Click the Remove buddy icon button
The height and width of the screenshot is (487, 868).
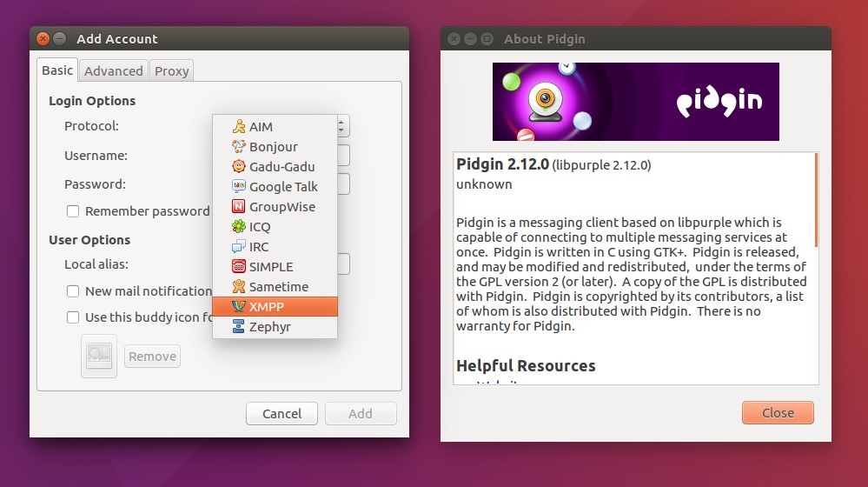pos(152,357)
